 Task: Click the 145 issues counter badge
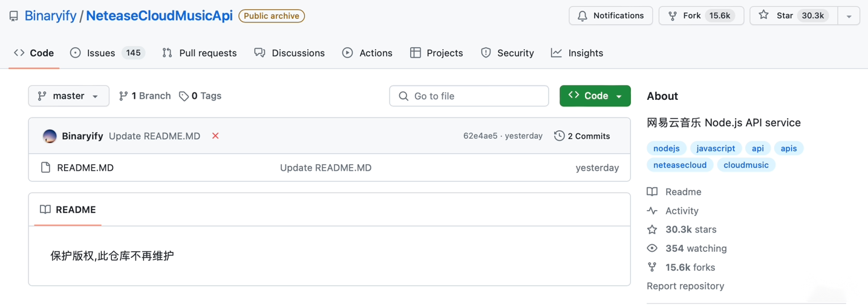[133, 53]
